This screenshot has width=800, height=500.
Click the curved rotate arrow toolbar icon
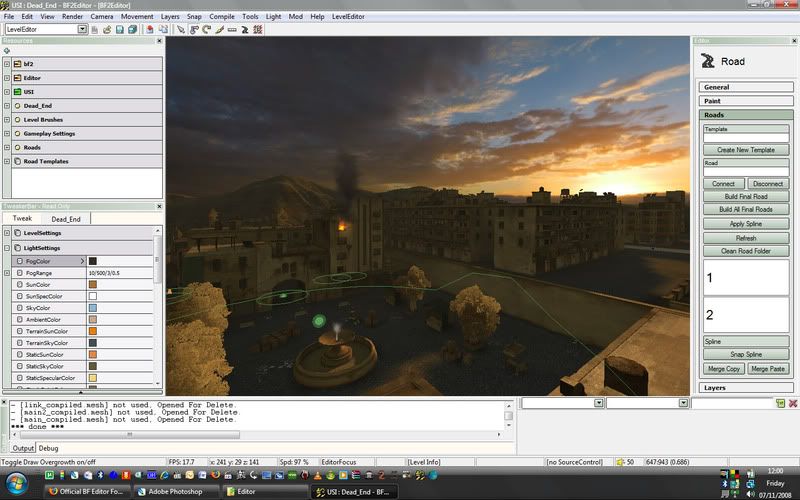[x=207, y=30]
